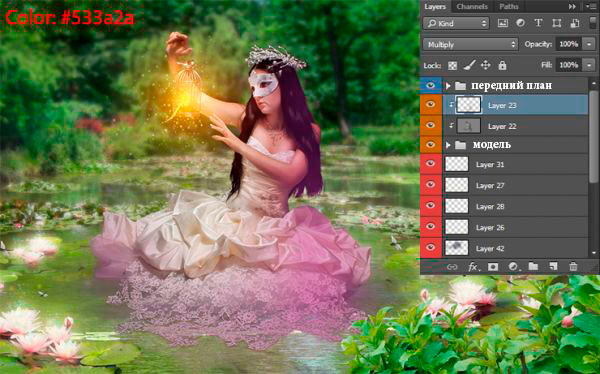Filter layers by type layer icon

(538, 23)
